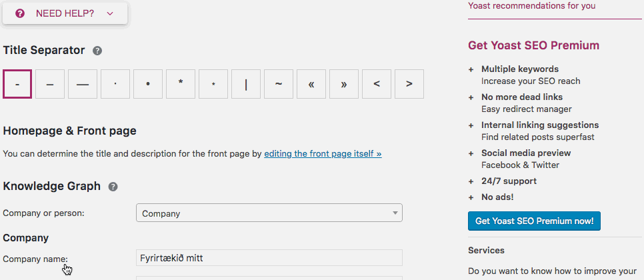The height and width of the screenshot is (280, 644).
Task: Select the greater-than sign separator
Action: 409,84
